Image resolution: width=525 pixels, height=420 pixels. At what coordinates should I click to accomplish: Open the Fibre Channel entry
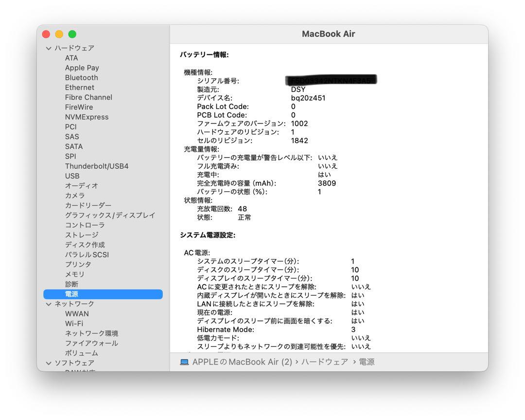(89, 97)
